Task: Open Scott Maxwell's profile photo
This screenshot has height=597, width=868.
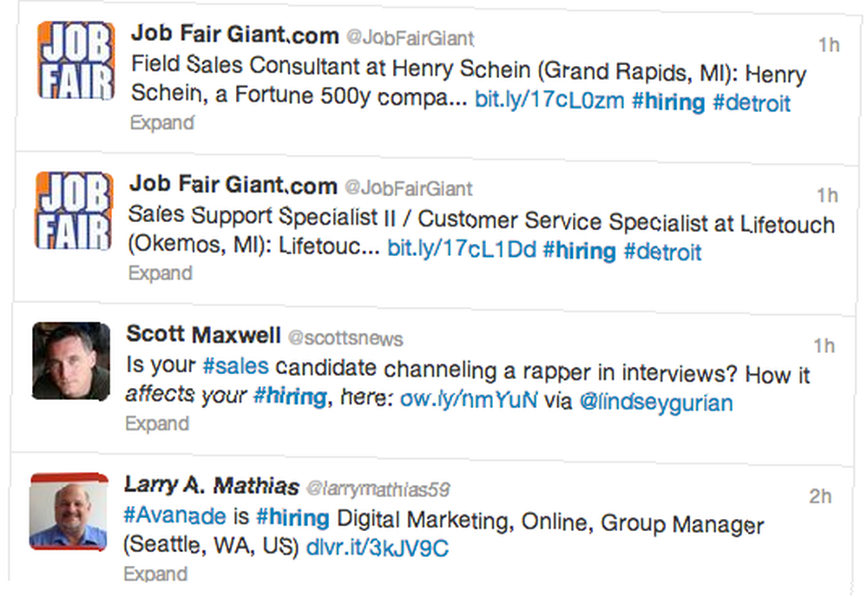Action: click(71, 361)
